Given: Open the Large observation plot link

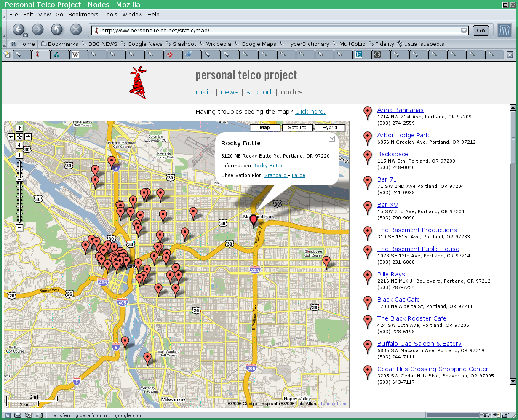Looking at the screenshot, I should pos(299,175).
